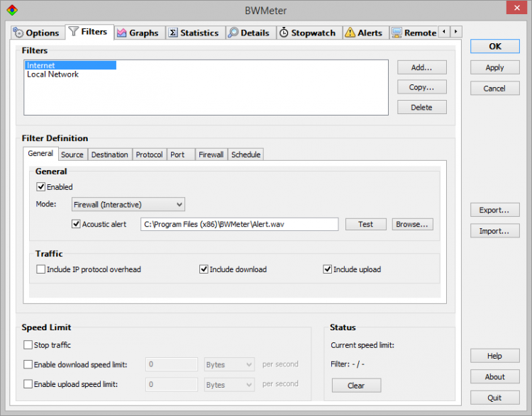Click the alert sound file path field
This screenshot has height=416, width=532.
240,224
